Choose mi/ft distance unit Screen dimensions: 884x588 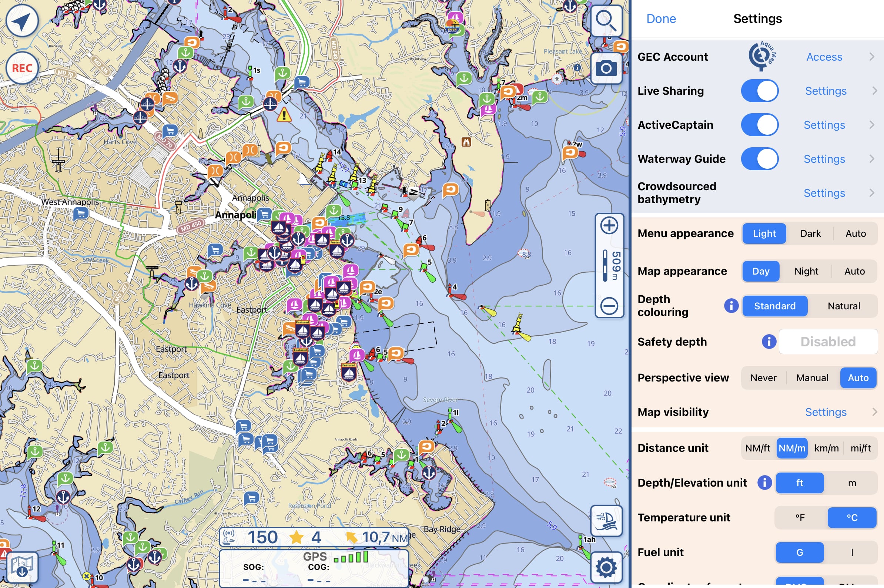click(x=860, y=448)
